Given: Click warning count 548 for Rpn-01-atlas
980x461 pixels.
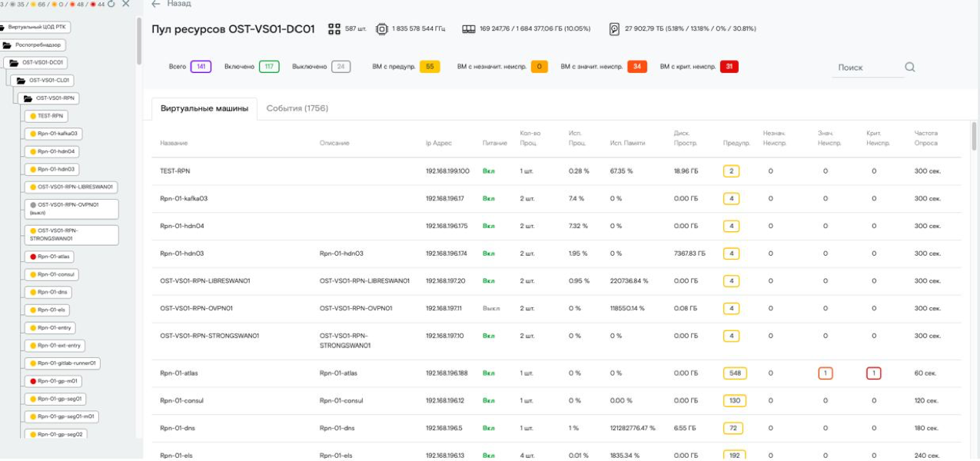Looking at the screenshot, I should point(736,373).
